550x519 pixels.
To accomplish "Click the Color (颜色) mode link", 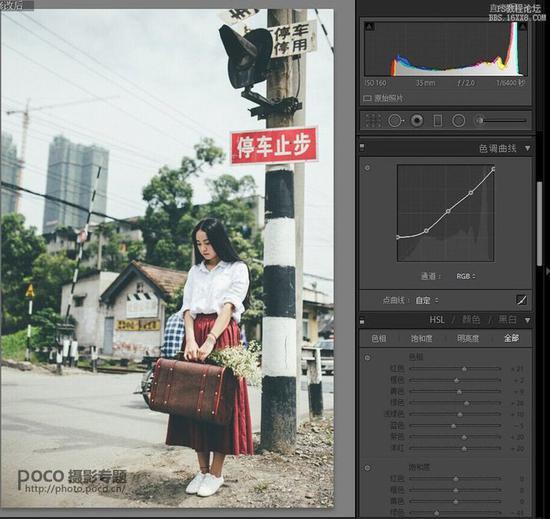I will click(471, 320).
